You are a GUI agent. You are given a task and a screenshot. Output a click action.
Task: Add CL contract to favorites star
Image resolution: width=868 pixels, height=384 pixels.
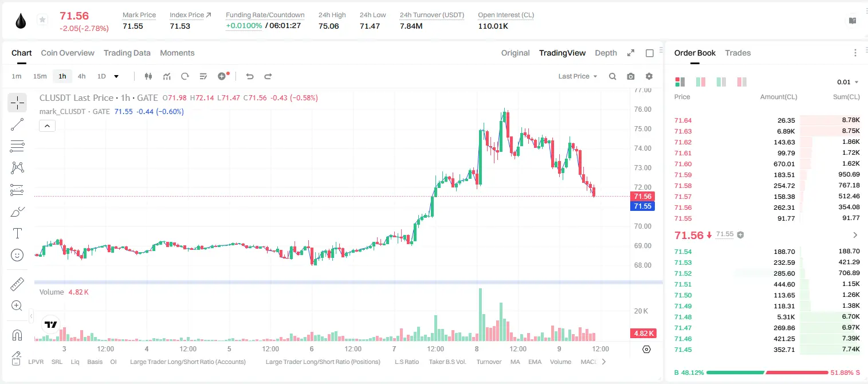point(42,20)
